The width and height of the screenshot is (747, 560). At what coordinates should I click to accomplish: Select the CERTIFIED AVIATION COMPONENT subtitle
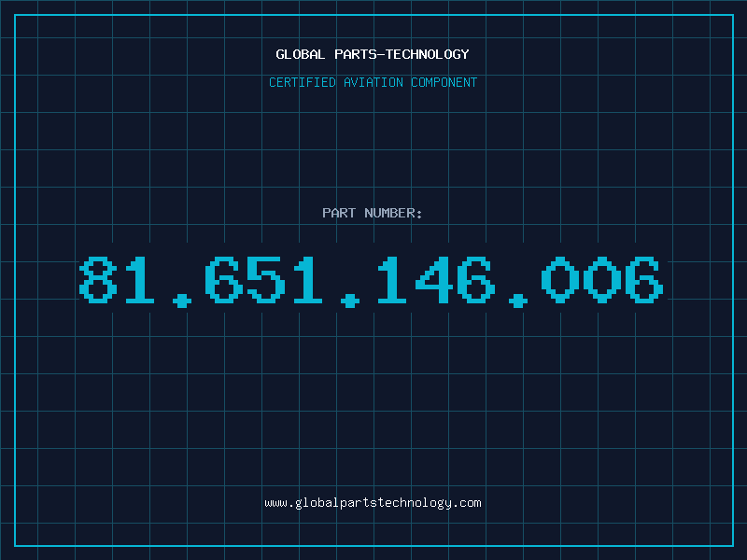tap(373, 82)
